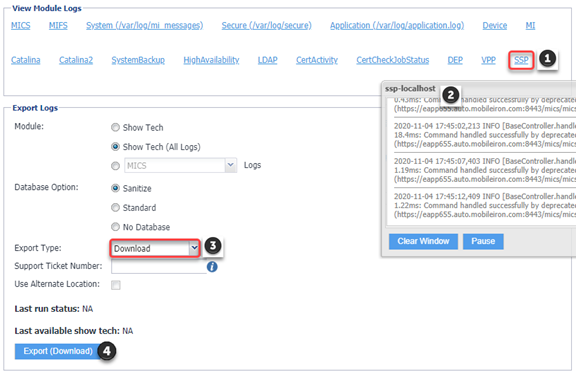The width and height of the screenshot is (576, 374).
Task: Click the Last run status text
Action: coord(54,309)
